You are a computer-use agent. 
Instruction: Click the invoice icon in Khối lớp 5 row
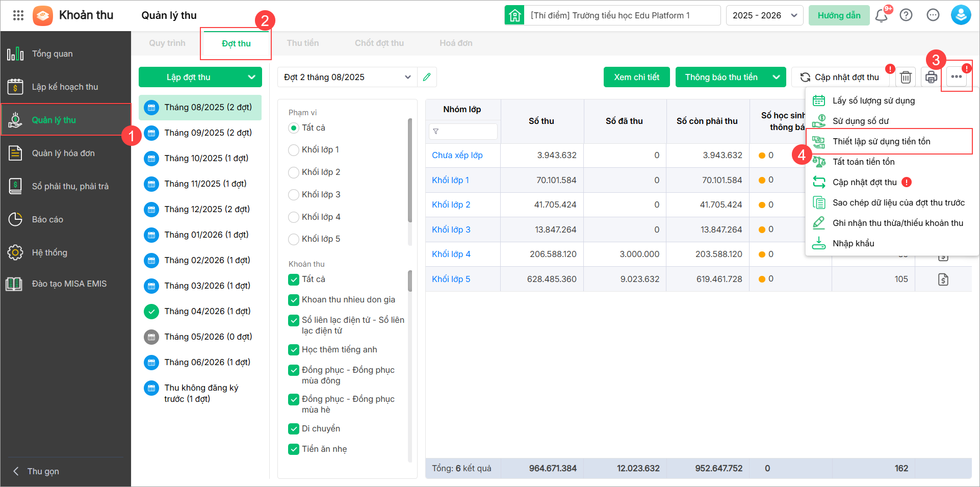click(943, 279)
